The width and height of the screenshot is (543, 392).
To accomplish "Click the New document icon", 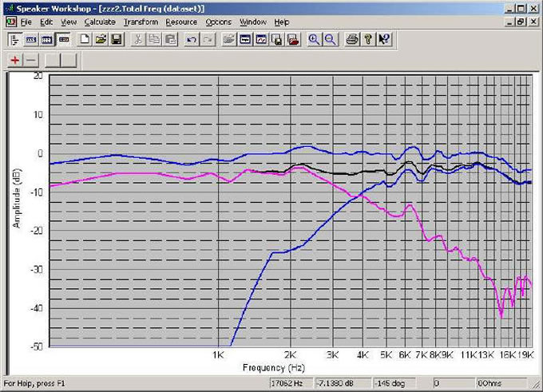I will pyautogui.click(x=85, y=39).
